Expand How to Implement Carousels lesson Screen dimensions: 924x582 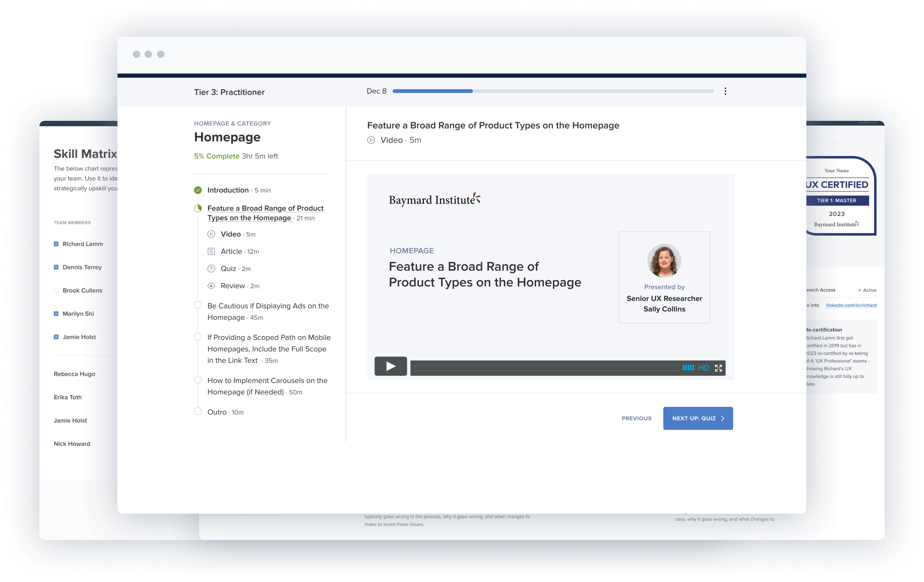click(267, 381)
